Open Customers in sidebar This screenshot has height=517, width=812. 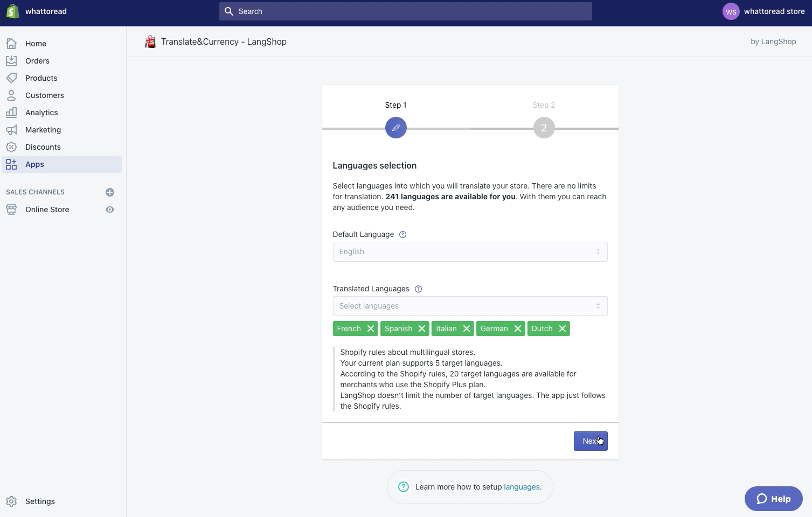pyautogui.click(x=45, y=95)
